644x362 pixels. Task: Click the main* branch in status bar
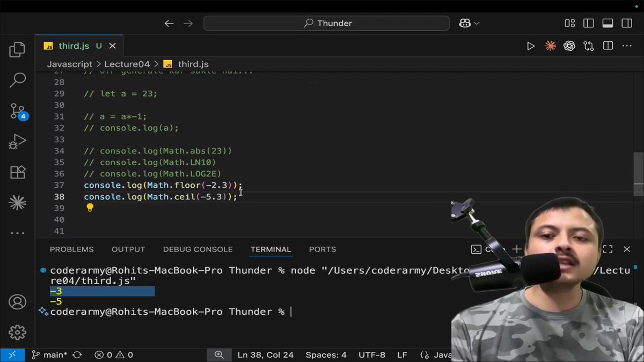click(x=49, y=355)
